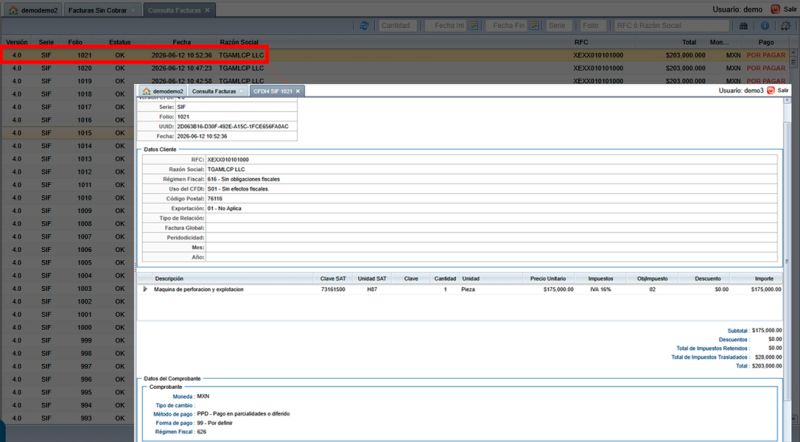Click the Fecha Ini input field

click(x=447, y=26)
